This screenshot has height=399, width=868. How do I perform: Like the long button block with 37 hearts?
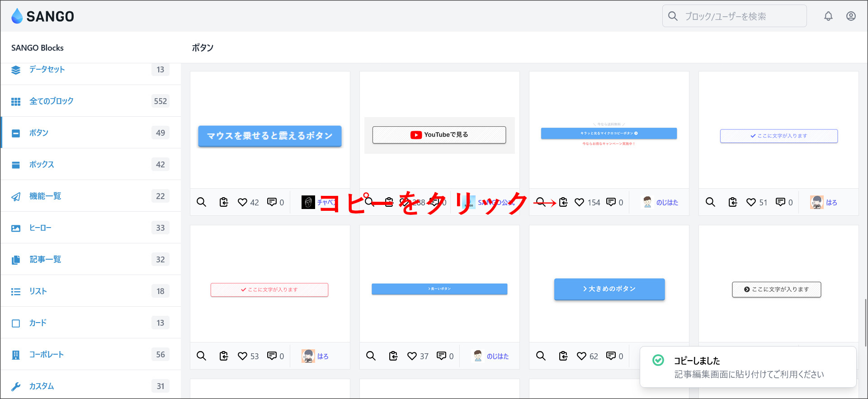412,356
